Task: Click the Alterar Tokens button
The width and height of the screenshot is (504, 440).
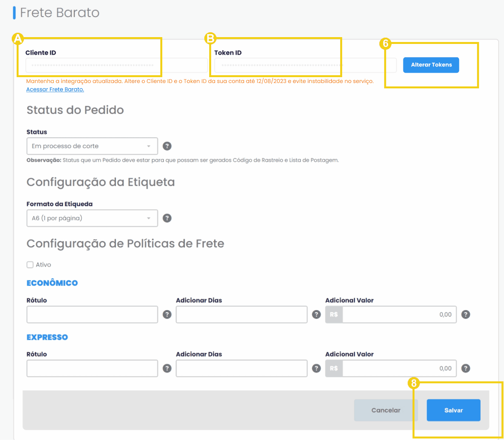Action: coord(431,65)
